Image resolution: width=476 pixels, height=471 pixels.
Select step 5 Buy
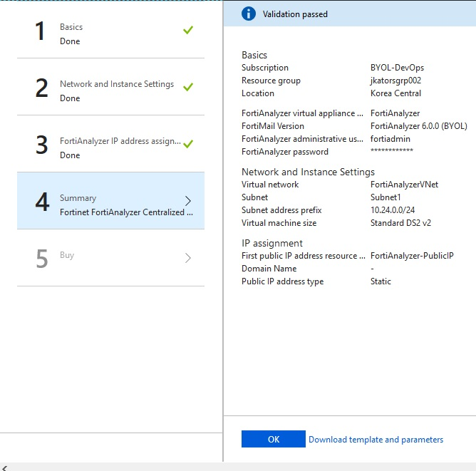110,258
